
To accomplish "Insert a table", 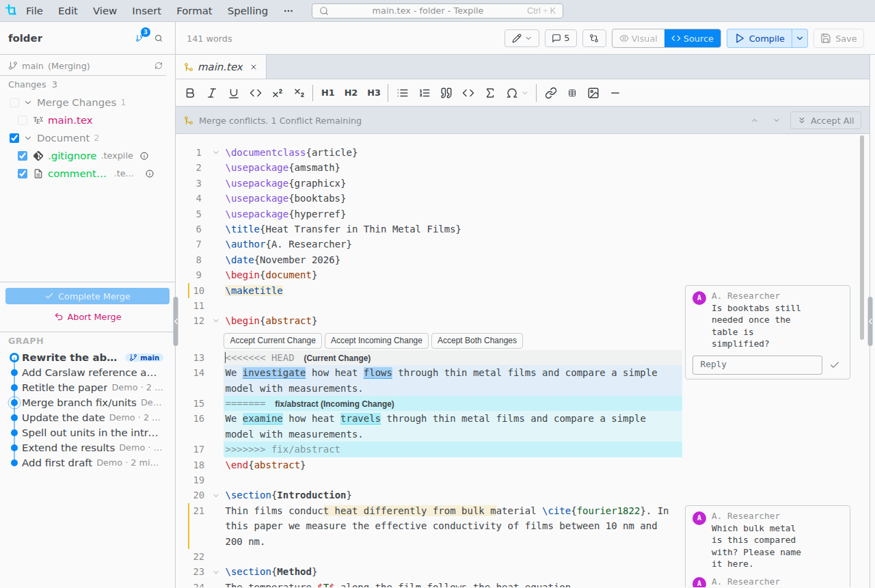I will point(572,93).
